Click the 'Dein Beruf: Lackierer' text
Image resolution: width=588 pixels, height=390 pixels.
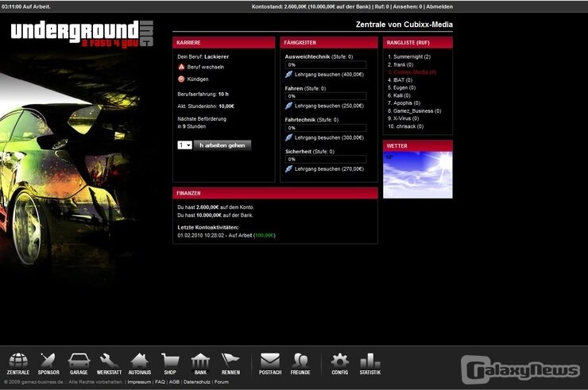[203, 56]
